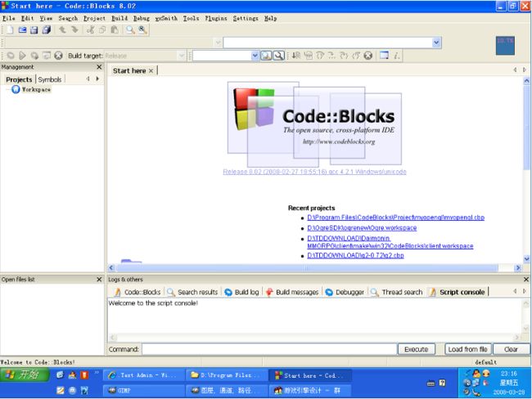Switch to the GIMP taskbar window
Screen dimensions: 532x399
[x=144, y=391]
